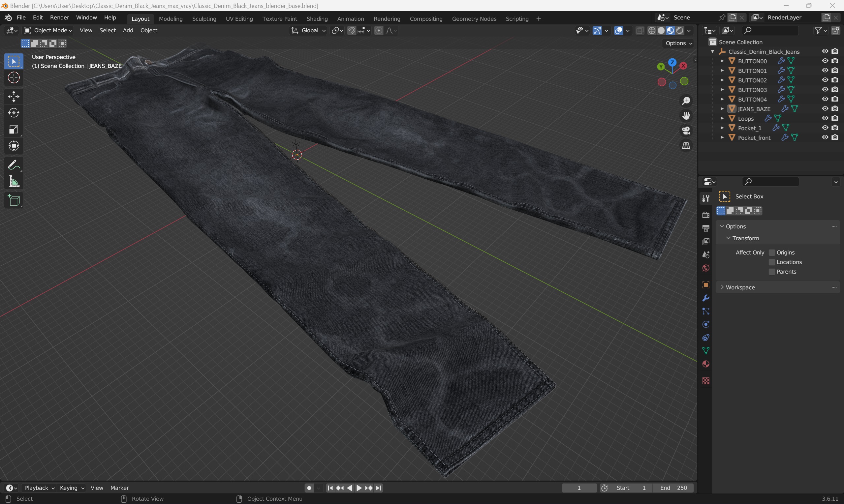Collapse the Transform subpanel
844x504 pixels.
click(745, 238)
